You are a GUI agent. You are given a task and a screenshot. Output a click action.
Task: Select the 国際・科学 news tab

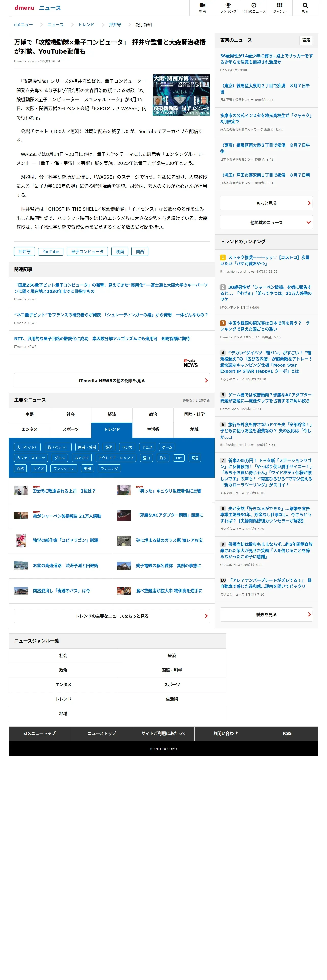pos(194,415)
